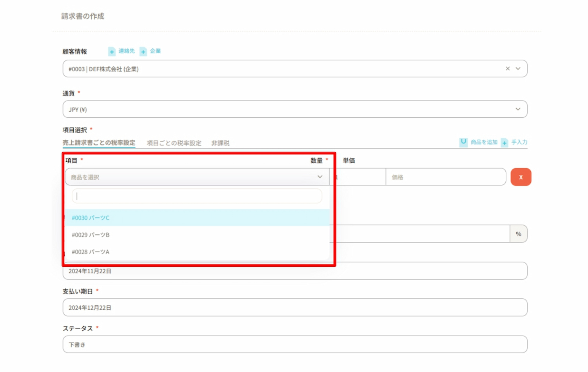Click the 手入力 link
This screenshot has width=588, height=372.
click(519, 142)
